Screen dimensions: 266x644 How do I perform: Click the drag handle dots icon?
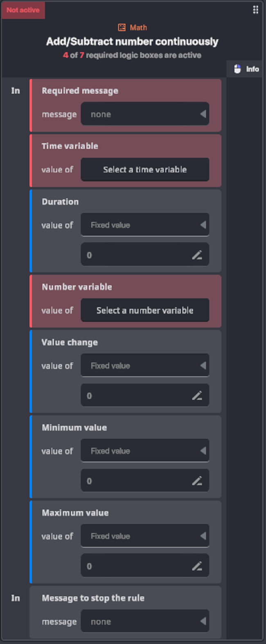click(x=255, y=10)
